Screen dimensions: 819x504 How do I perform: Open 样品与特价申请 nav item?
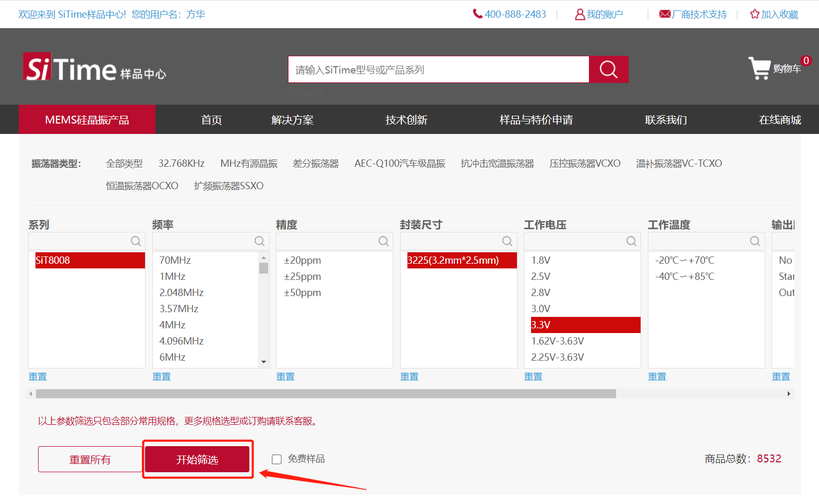click(x=536, y=120)
